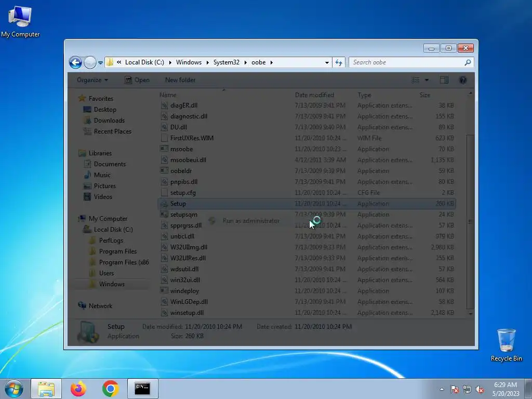
Task: Open PerfLogs folder in tree
Action: click(111, 240)
